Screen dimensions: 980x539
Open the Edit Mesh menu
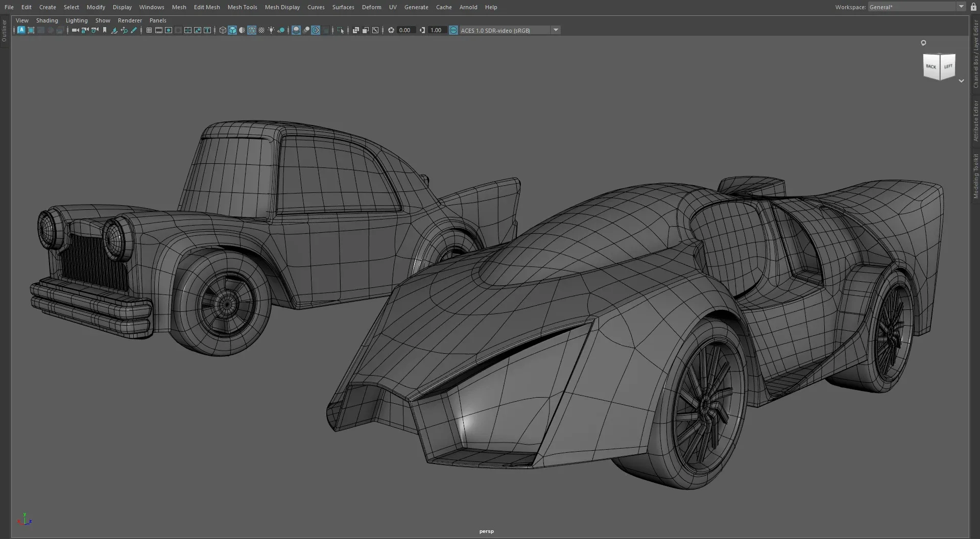pos(207,7)
